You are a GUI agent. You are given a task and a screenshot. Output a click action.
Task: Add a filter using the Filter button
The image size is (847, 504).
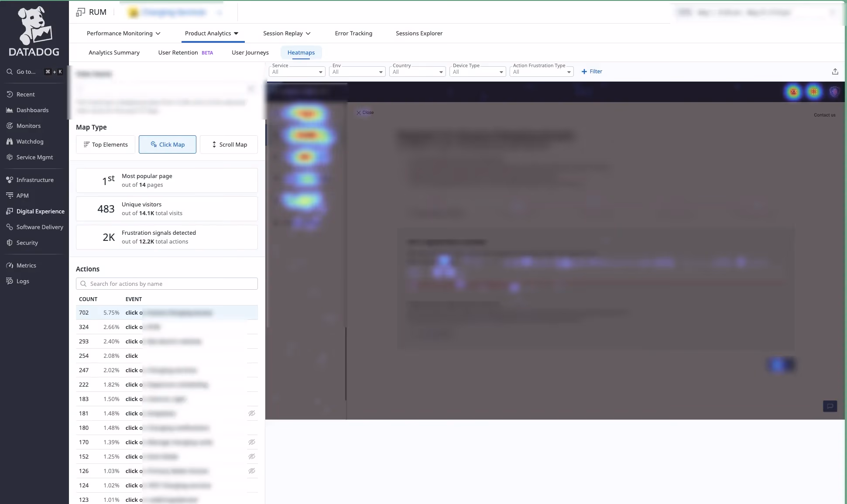point(592,71)
